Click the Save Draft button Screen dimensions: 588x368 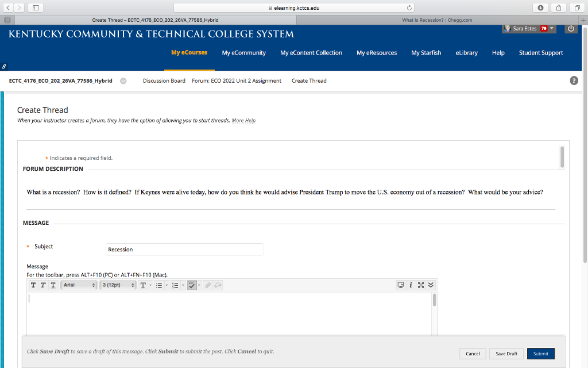click(506, 353)
